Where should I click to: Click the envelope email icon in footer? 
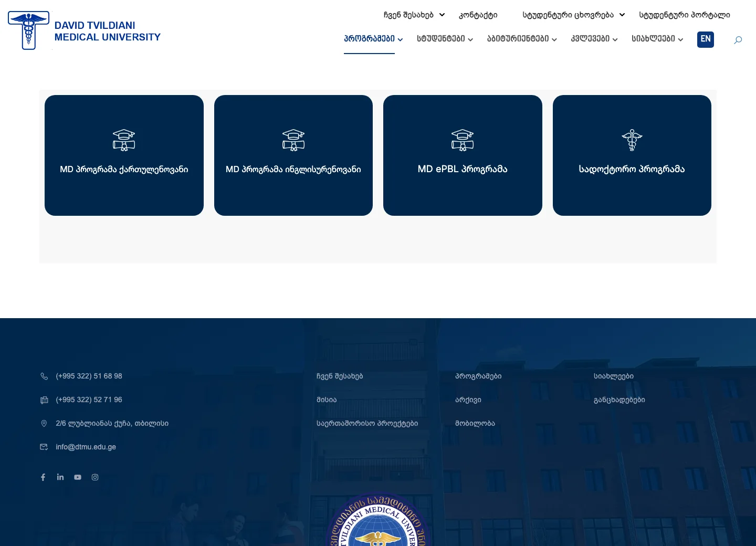[x=44, y=447]
